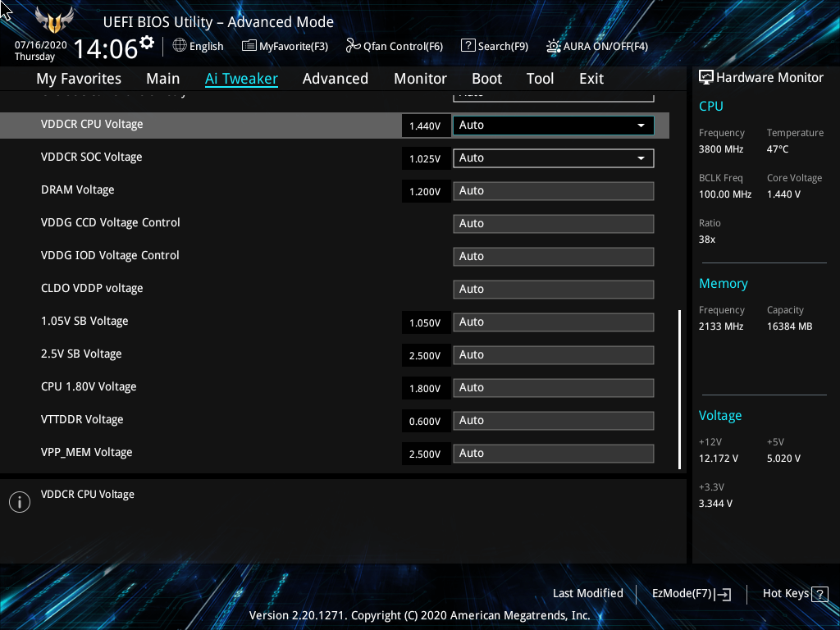Click the MyFavorite list icon
The height and width of the screenshot is (630, 840).
(249, 46)
